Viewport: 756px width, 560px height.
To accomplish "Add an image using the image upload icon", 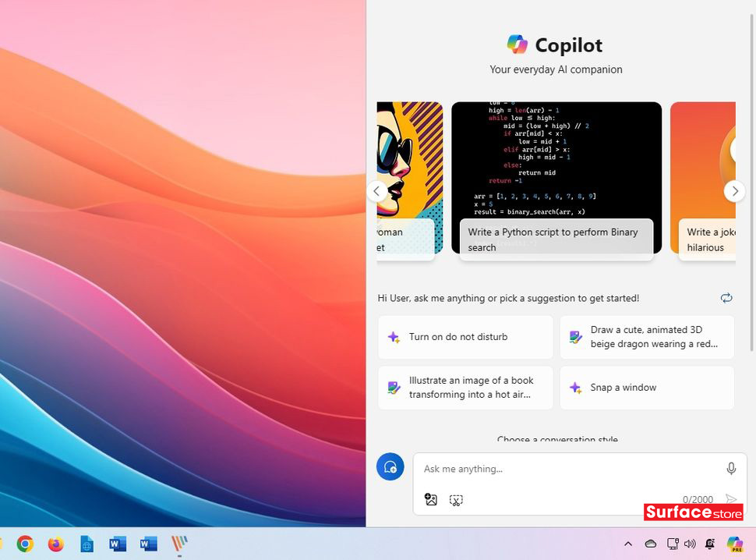I will pos(431,500).
